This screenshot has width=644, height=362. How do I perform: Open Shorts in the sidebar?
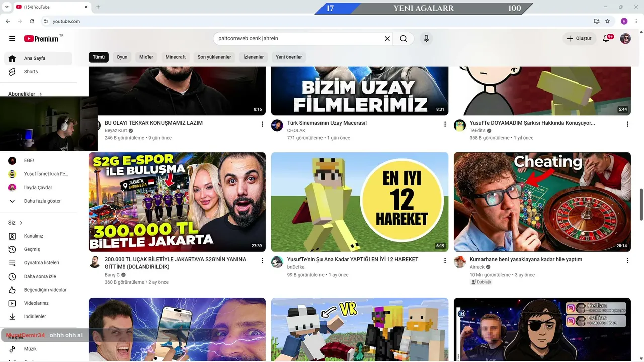38,72
